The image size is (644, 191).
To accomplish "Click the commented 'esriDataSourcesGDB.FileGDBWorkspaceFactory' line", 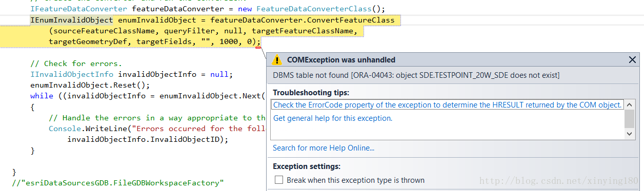I will [x=118, y=182].
